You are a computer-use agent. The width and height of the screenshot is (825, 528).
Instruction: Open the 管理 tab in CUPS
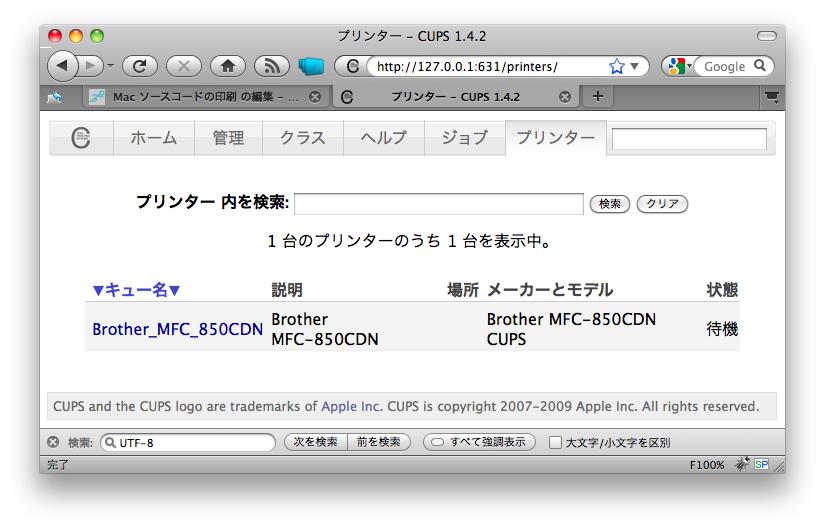(228, 138)
